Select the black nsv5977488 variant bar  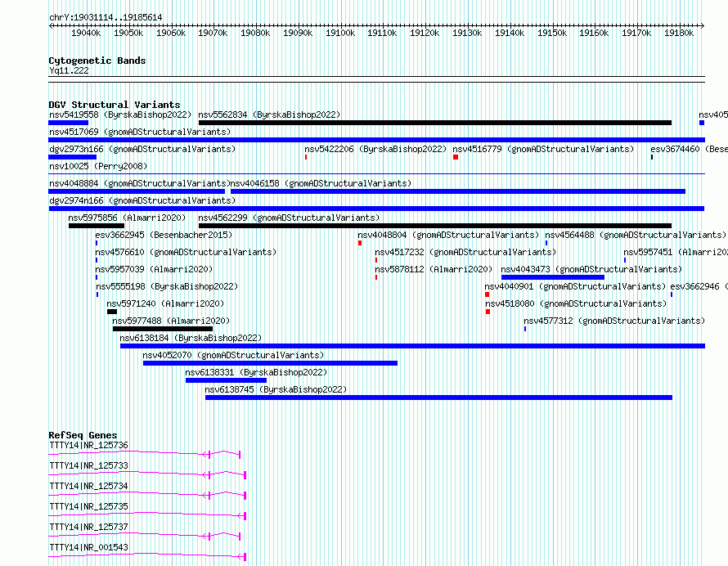[x=163, y=329]
